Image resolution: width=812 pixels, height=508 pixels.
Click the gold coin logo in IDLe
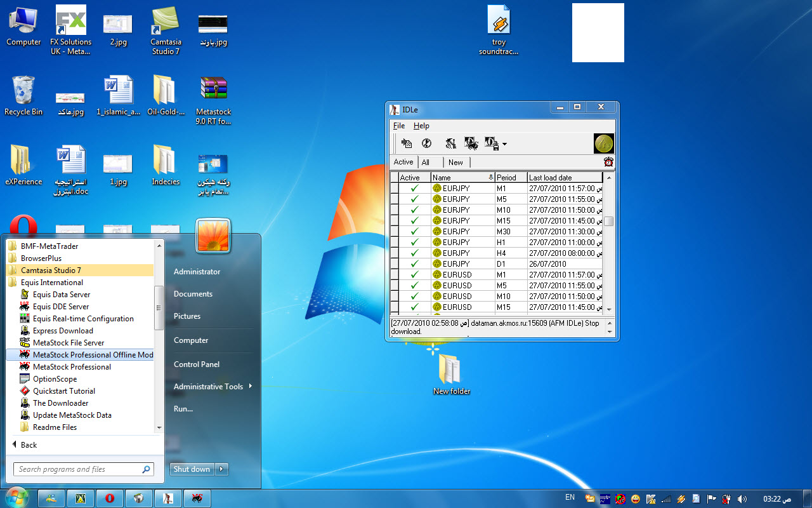[x=604, y=144]
